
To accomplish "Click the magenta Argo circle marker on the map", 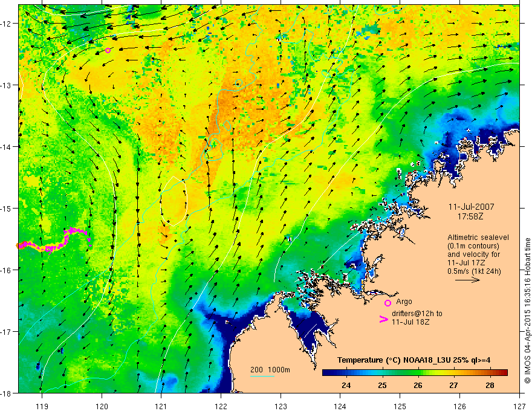I will 108,51.
